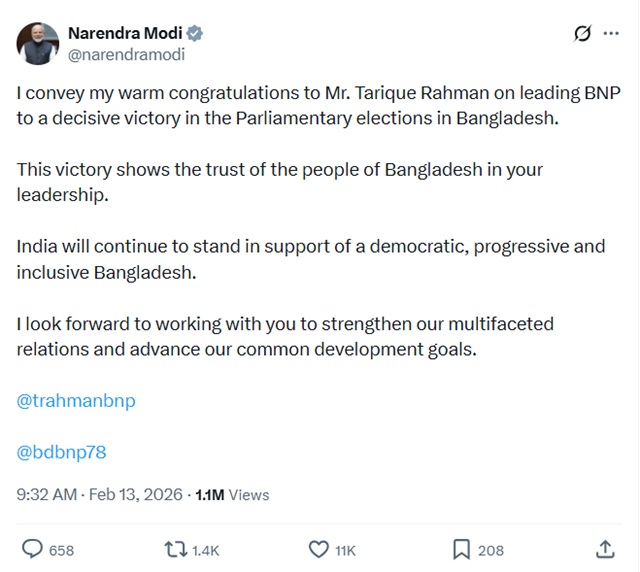Click the 11K likes count
The height and width of the screenshot is (572, 640).
click(x=345, y=550)
